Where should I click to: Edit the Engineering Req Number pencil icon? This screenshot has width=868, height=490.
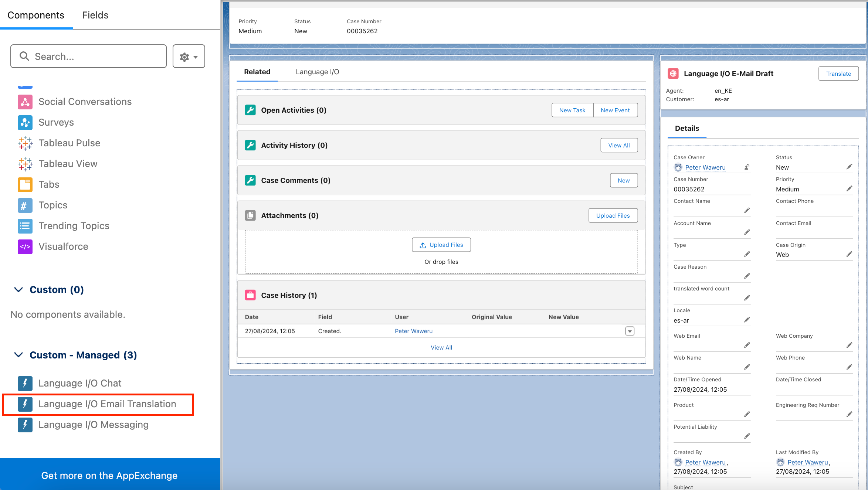point(849,414)
